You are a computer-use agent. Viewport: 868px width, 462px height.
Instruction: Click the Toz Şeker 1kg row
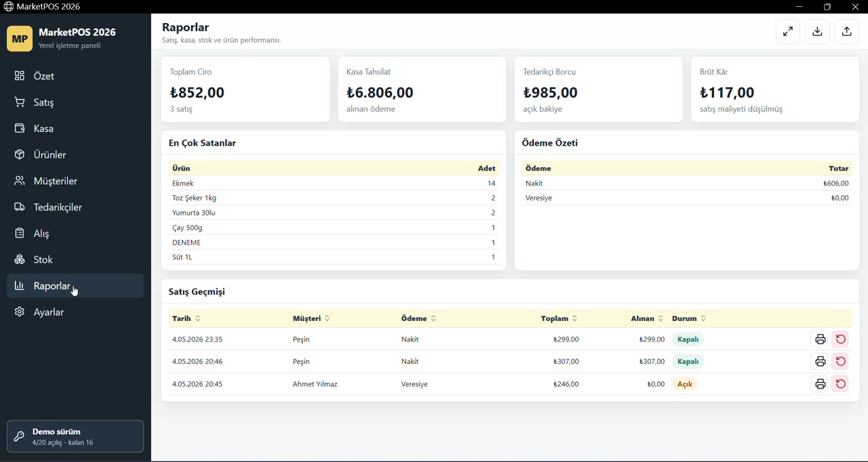334,198
